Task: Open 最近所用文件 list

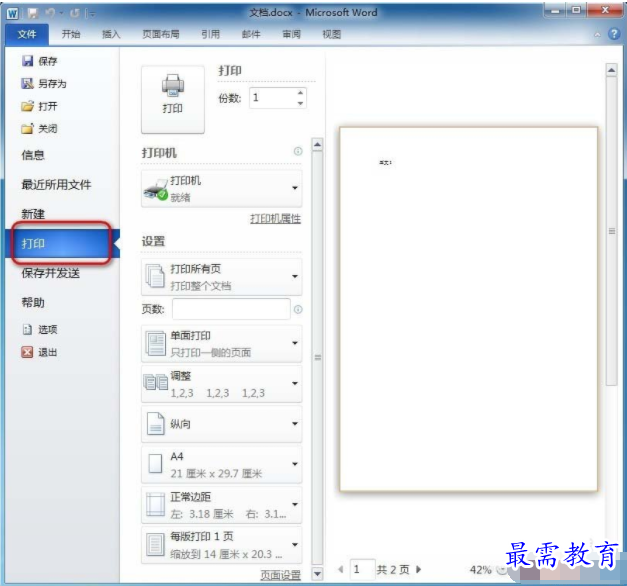Action: click(56, 184)
